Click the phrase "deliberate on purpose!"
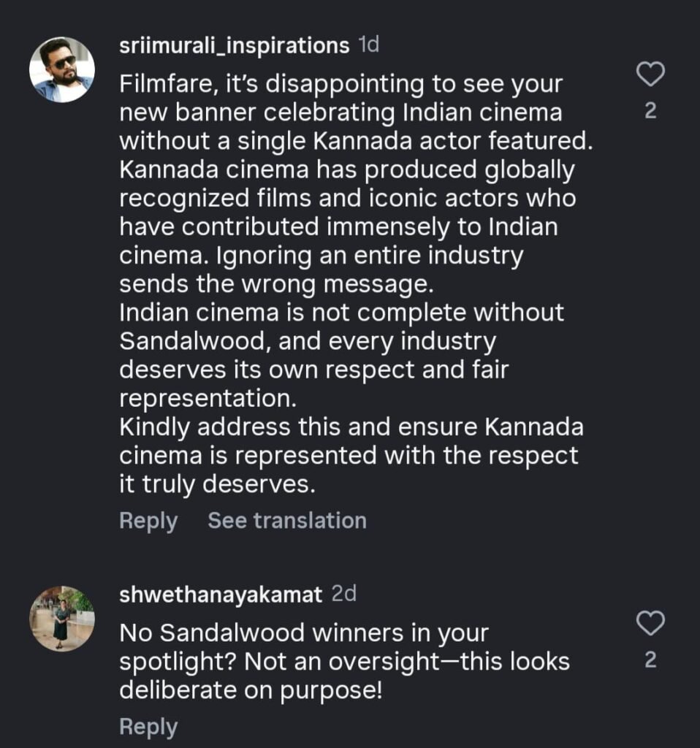 (251, 690)
